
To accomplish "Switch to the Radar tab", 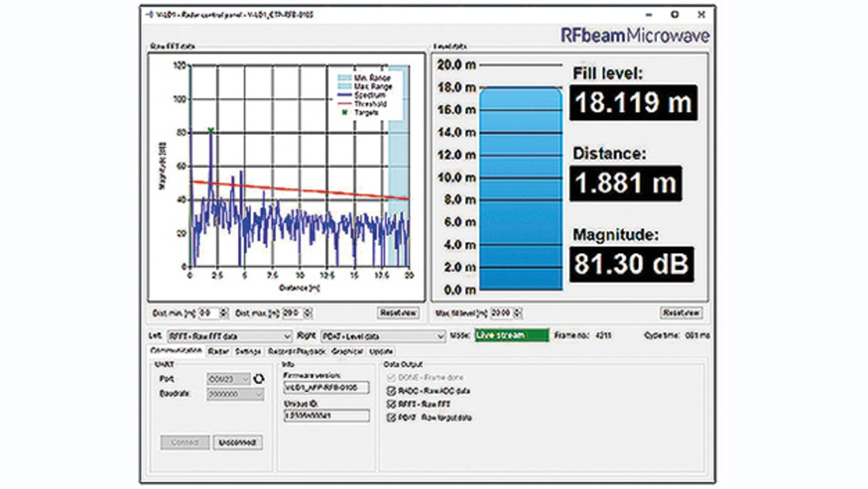I will [218, 351].
